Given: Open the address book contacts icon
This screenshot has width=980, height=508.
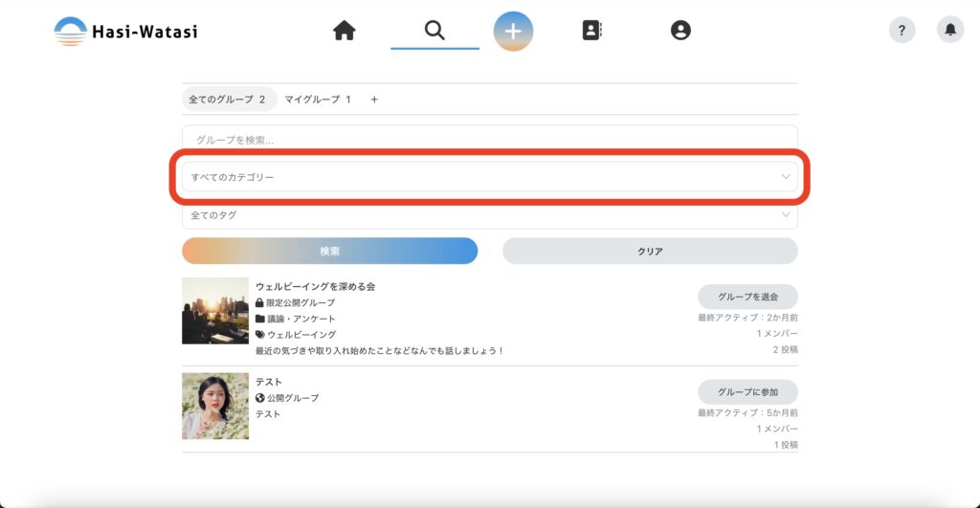Looking at the screenshot, I should click(x=592, y=31).
